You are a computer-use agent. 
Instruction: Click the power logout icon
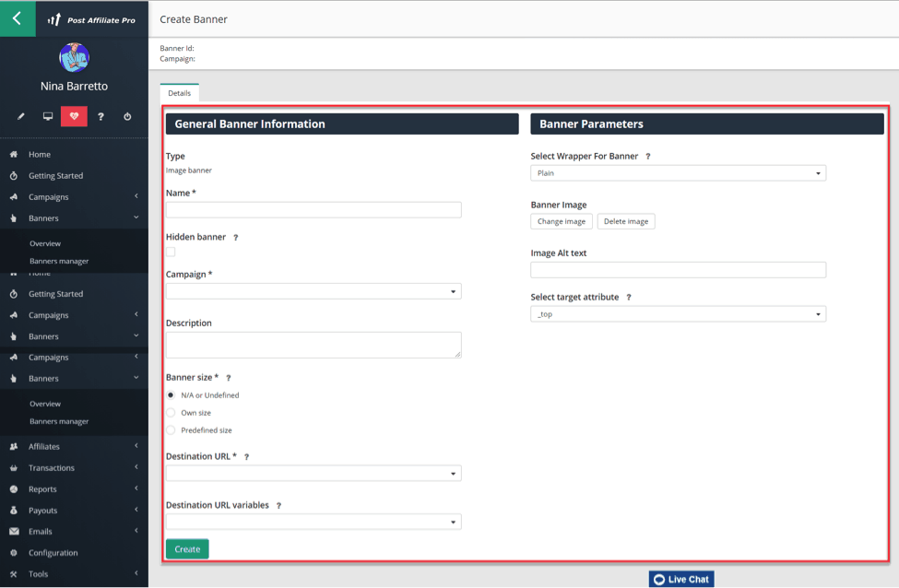pos(127,116)
